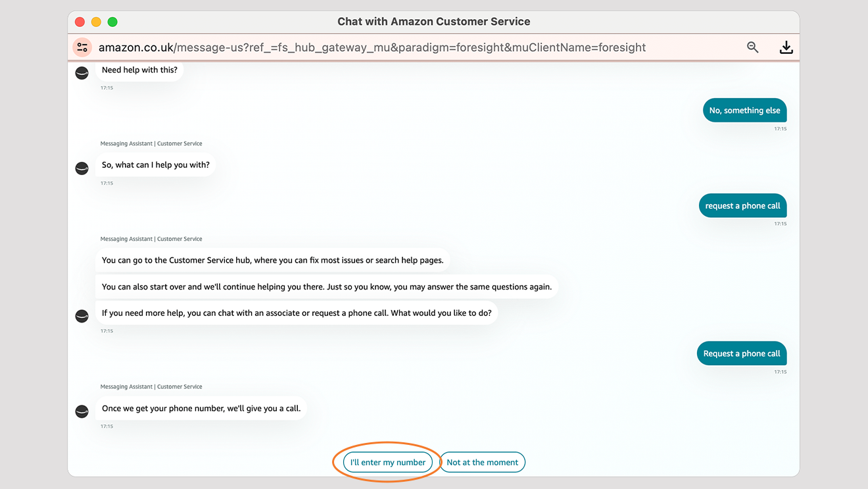Maximize the window using green button
This screenshot has width=868, height=489.
[112, 22]
